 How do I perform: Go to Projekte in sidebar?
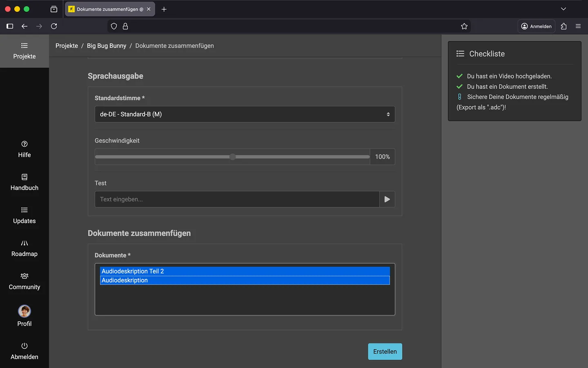click(x=24, y=51)
